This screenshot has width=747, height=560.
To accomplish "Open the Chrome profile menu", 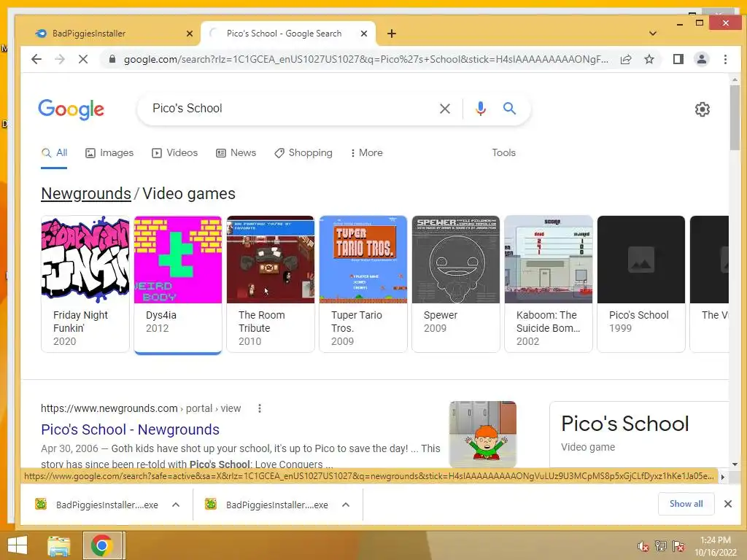I will (x=701, y=59).
